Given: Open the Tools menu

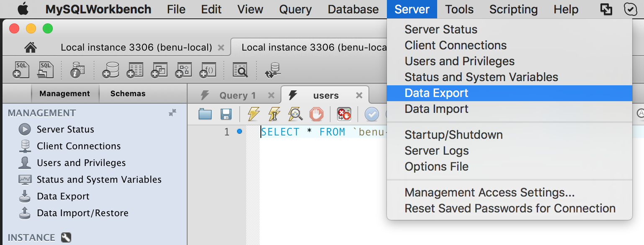Looking at the screenshot, I should pyautogui.click(x=459, y=9).
